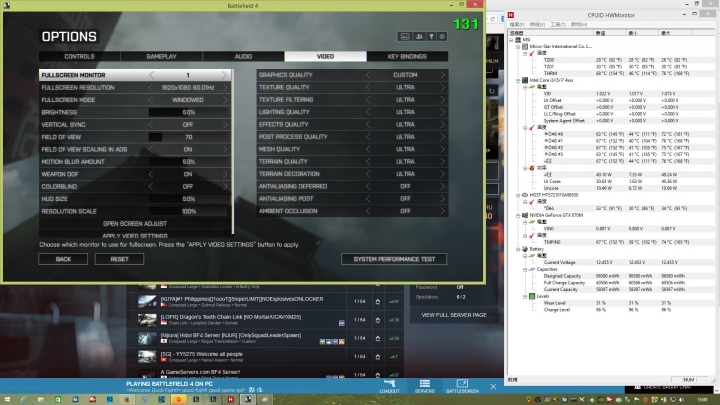The height and width of the screenshot is (405, 720).
Task: Click the trophy icon in Options header
Action: click(x=431, y=36)
